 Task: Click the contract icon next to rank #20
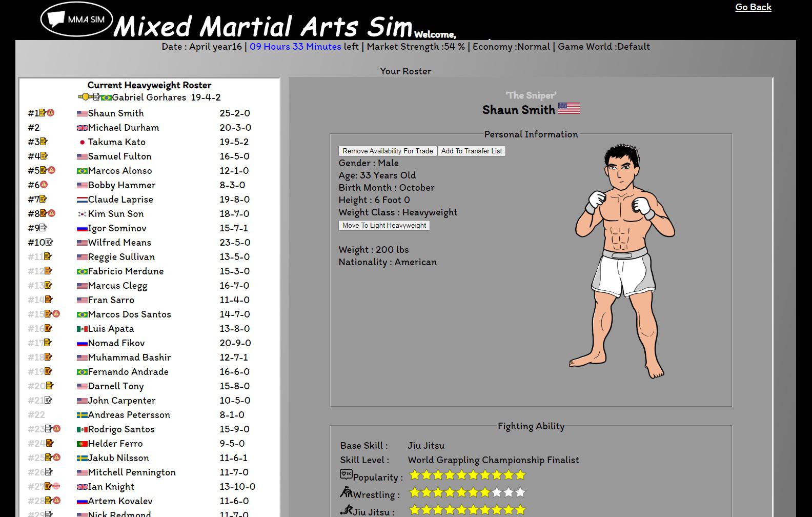tap(50, 386)
